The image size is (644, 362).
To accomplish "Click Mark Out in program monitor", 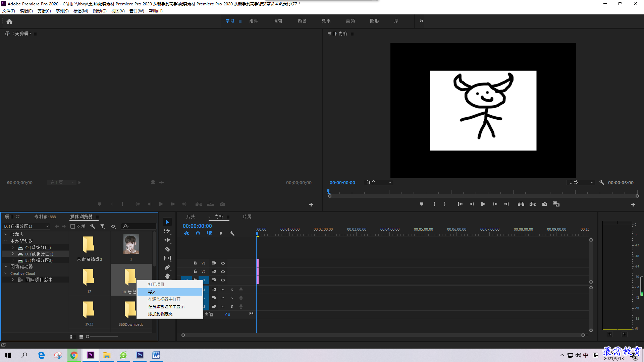I will click(445, 204).
